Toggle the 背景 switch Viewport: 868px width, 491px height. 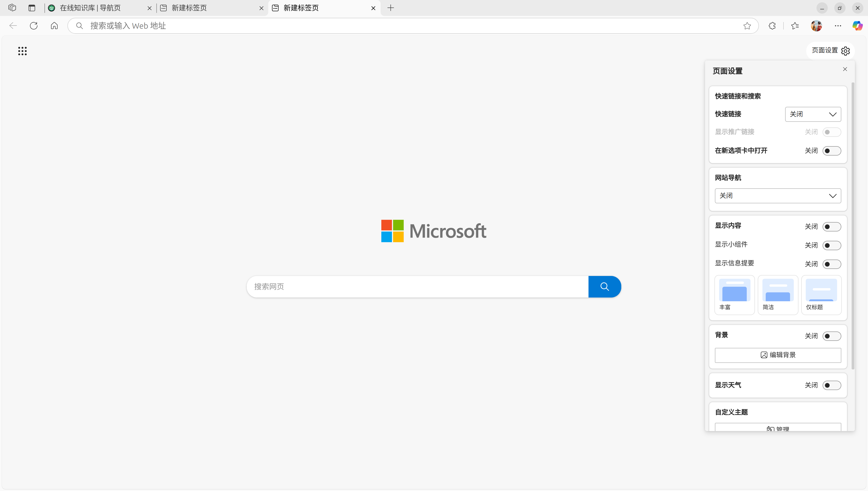click(832, 336)
